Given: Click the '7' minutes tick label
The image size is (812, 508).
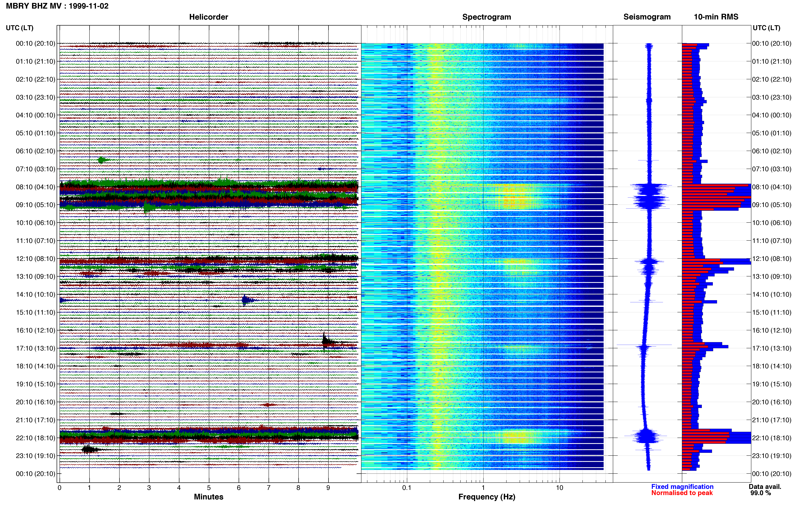Looking at the screenshot, I should coord(269,488).
